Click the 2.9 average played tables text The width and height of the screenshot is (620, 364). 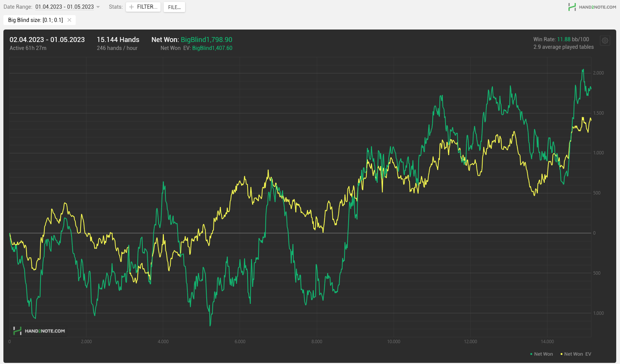[x=564, y=47]
